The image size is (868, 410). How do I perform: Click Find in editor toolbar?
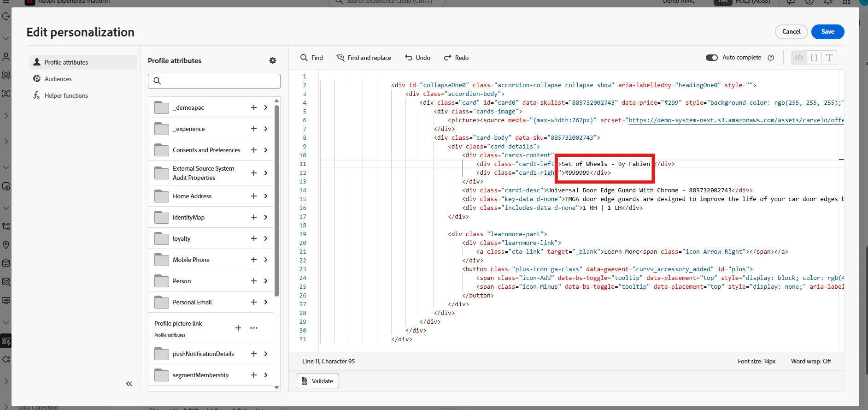pyautogui.click(x=311, y=58)
